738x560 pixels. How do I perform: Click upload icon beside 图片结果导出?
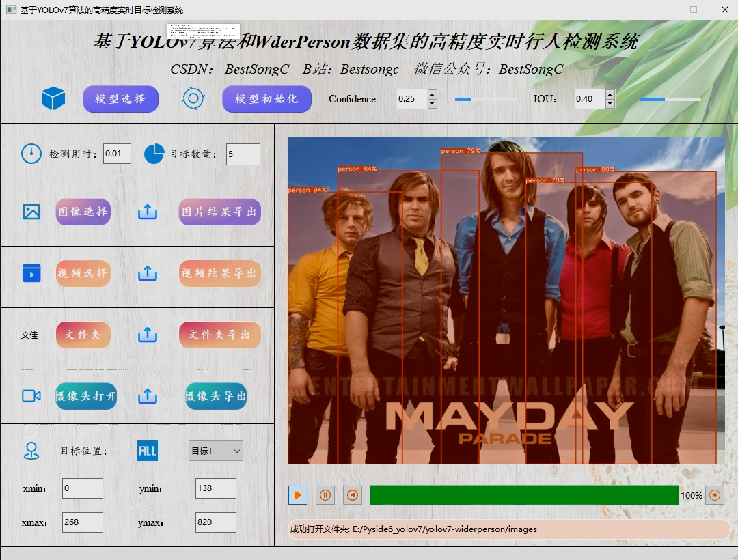(x=148, y=212)
